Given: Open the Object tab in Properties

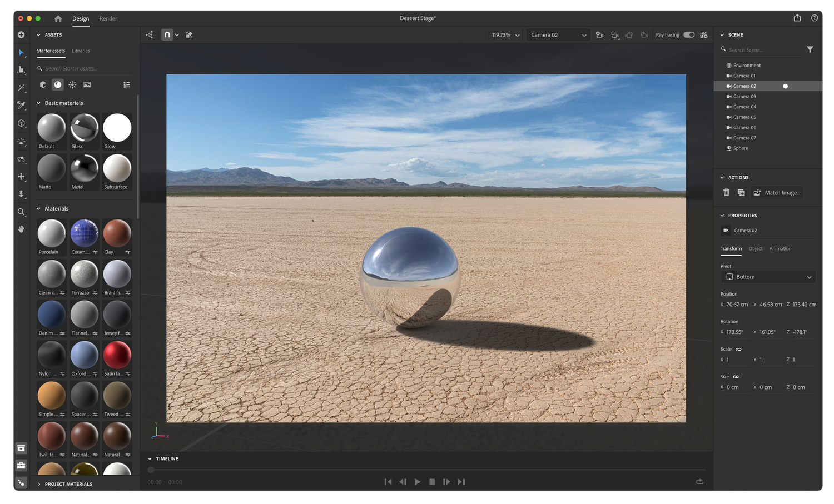Looking at the screenshot, I should pyautogui.click(x=756, y=248).
